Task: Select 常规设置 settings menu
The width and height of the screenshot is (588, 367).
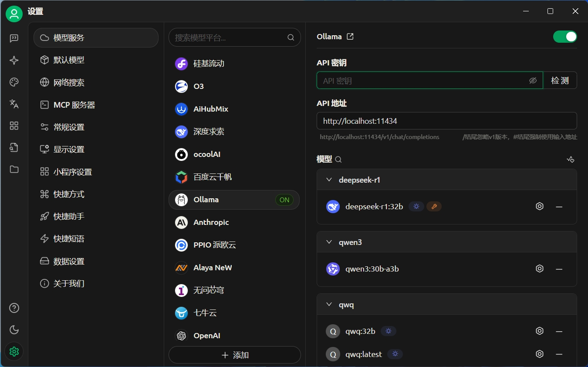Action: tap(96, 127)
